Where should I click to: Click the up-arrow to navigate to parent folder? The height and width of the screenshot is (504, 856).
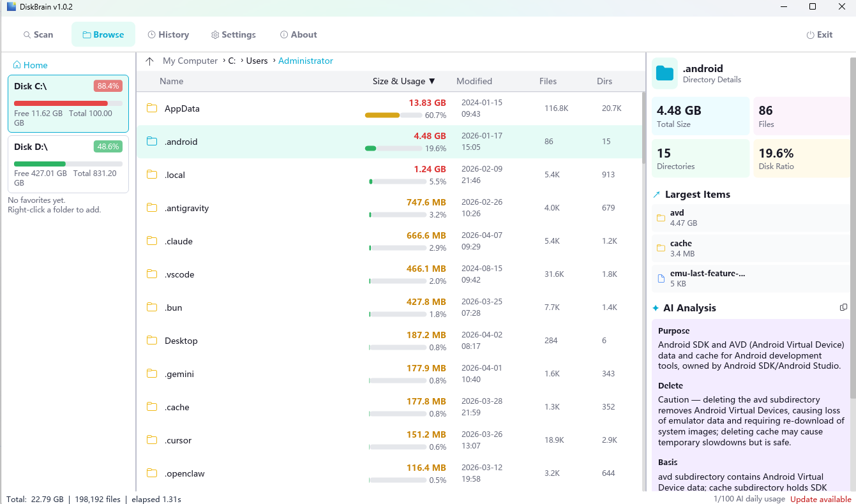tap(149, 60)
